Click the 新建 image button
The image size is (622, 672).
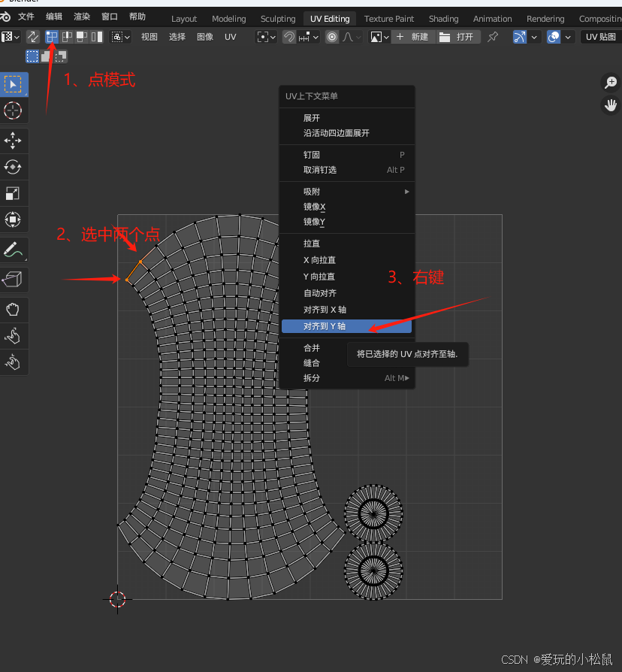(x=413, y=37)
